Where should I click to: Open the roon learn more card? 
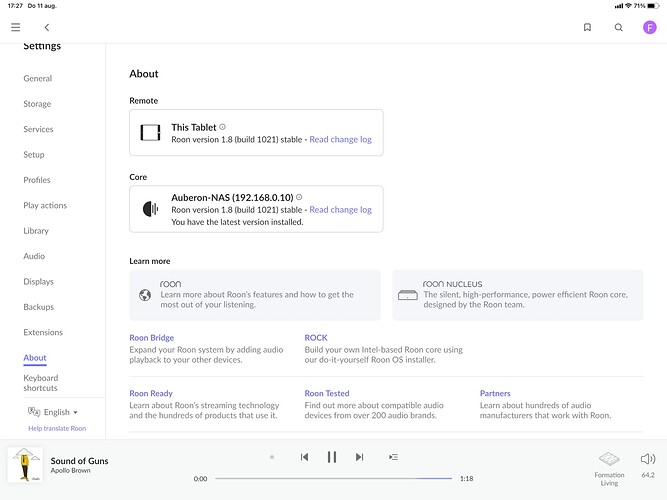coord(255,295)
